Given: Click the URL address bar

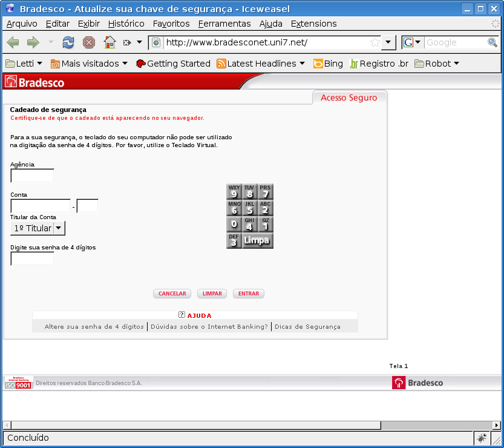Looking at the screenshot, I should coord(266,42).
